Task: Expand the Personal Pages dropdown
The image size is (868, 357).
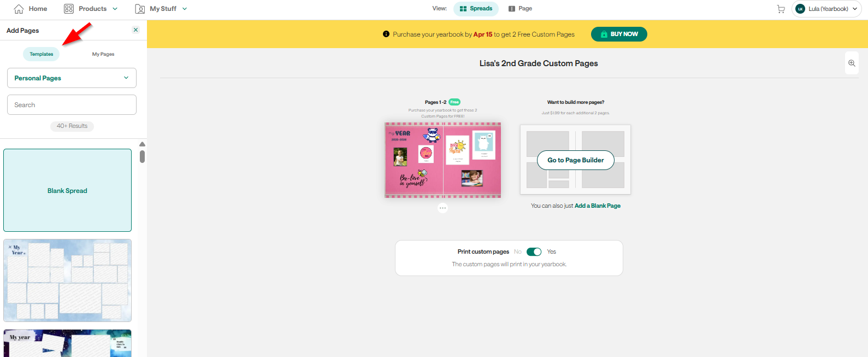Action: [72, 78]
